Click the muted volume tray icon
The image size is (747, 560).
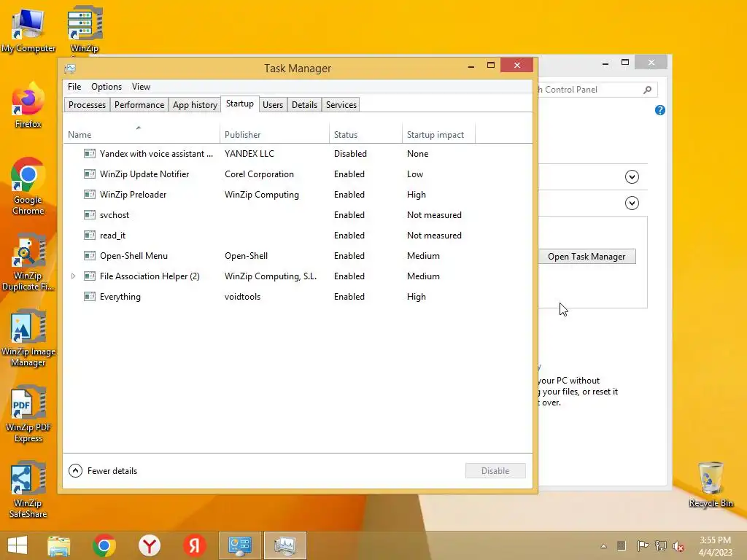[x=678, y=546]
